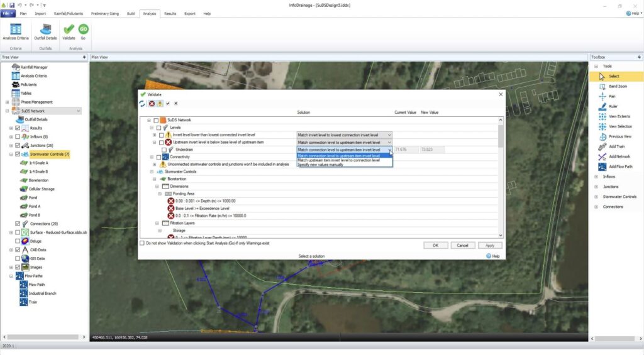Screen dimensions: 644x355
Task: Select the Add Flow Path tool
Action: click(x=620, y=167)
